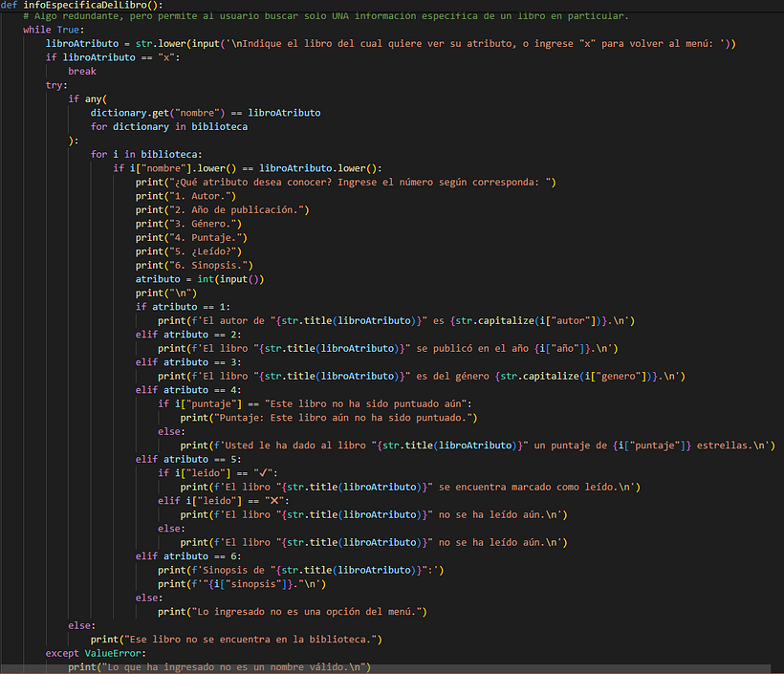Click the "for dictionary in biblioteca" line
Viewport: 784px width, 674px height.
[169, 127]
